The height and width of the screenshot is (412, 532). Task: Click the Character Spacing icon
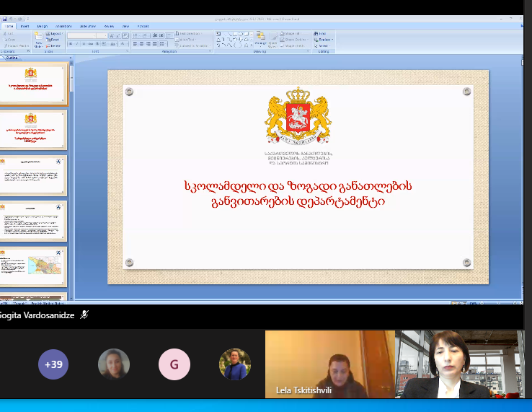click(x=105, y=44)
